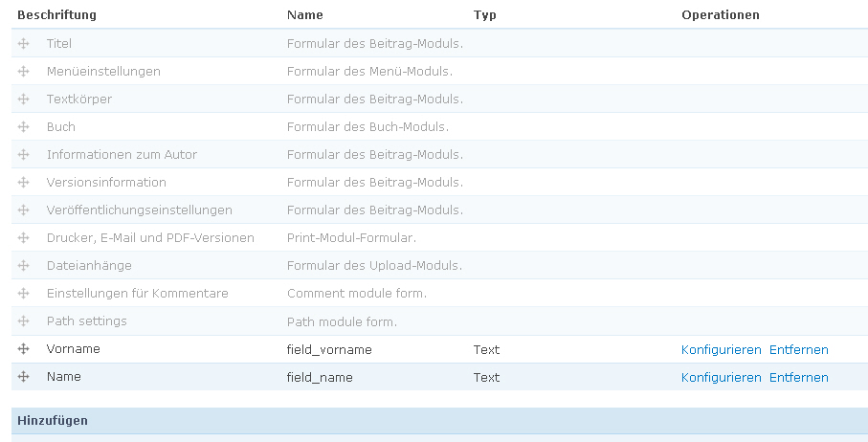Screen dimensions: 868x442
Task: Click the Hinzufügen section header
Action: 53,421
